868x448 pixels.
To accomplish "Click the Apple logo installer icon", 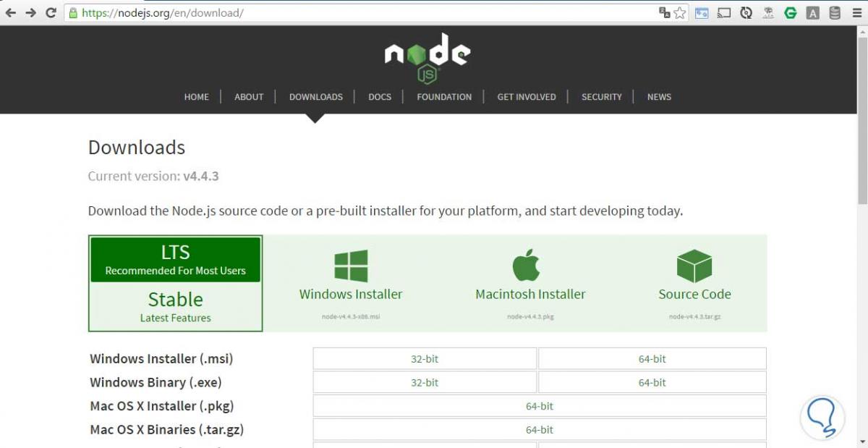I will tap(527, 264).
